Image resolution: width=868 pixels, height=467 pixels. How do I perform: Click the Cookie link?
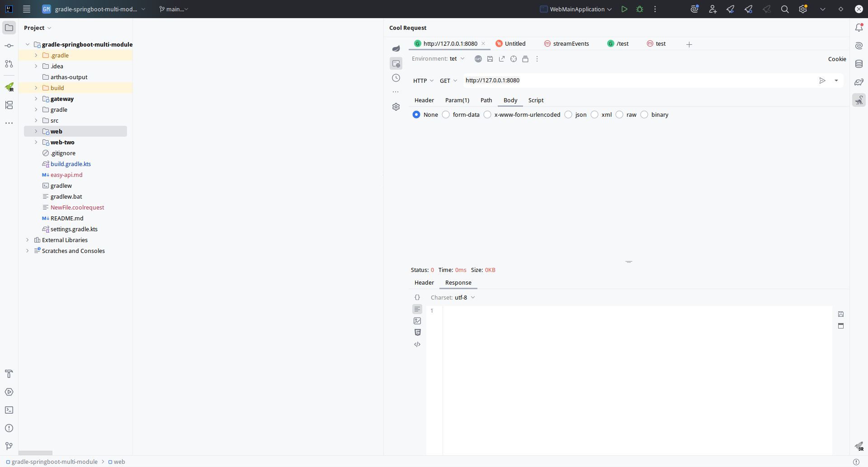(x=837, y=59)
